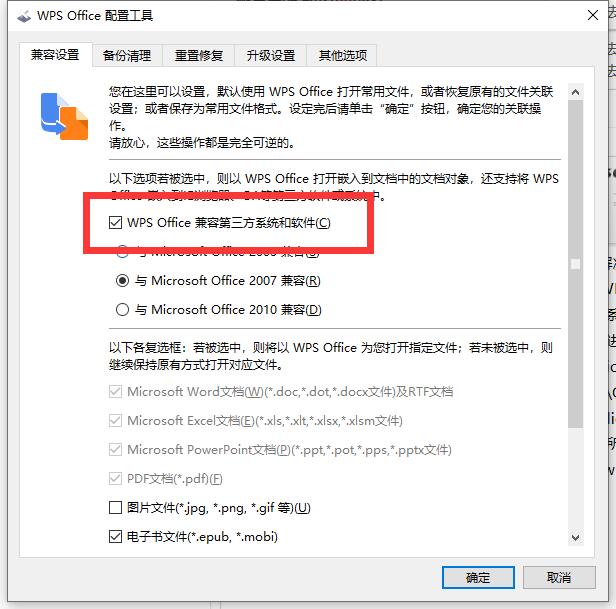
Task: Confirm settings with the 确定 button
Action: click(x=478, y=578)
